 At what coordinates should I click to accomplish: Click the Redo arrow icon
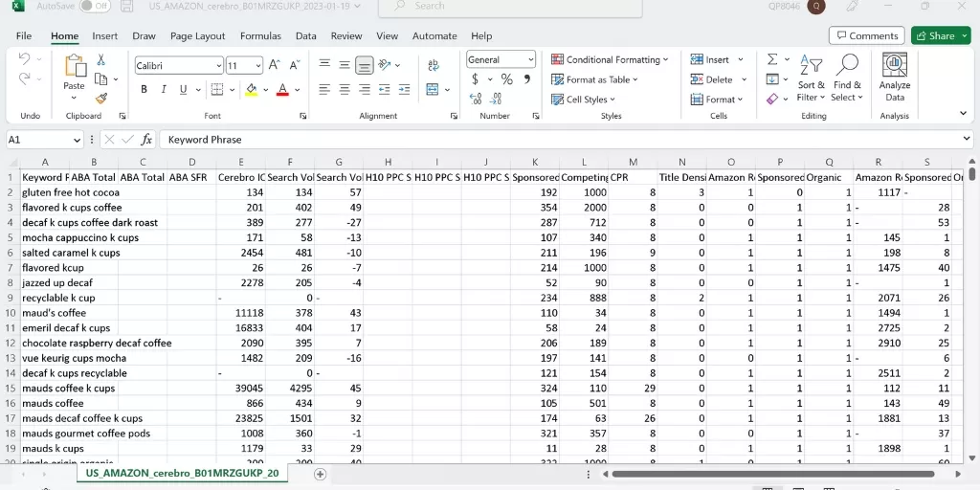[24, 78]
